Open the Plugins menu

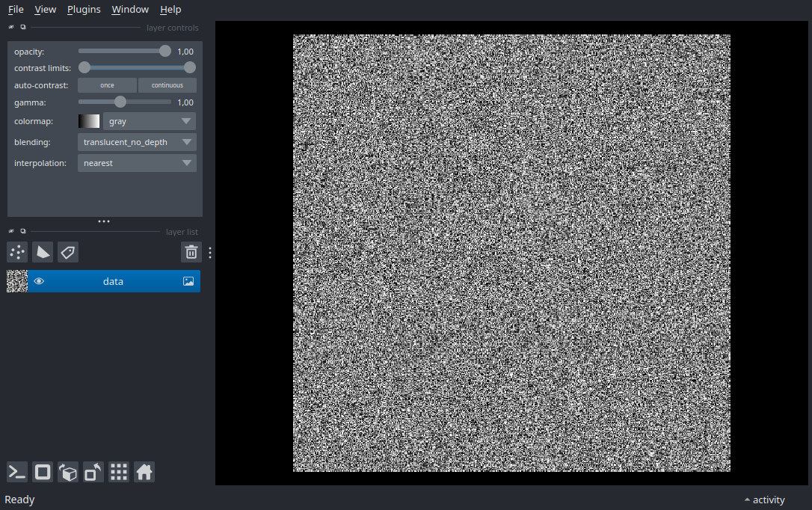(84, 9)
